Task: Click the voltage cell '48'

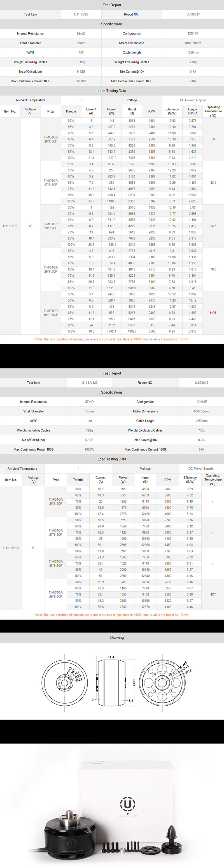Action: point(30,226)
